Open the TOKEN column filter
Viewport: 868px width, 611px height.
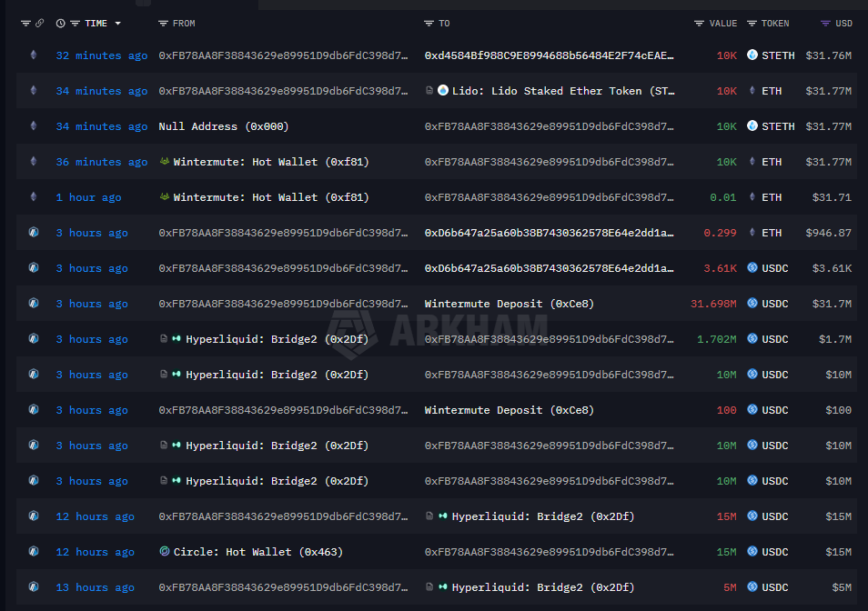[752, 23]
